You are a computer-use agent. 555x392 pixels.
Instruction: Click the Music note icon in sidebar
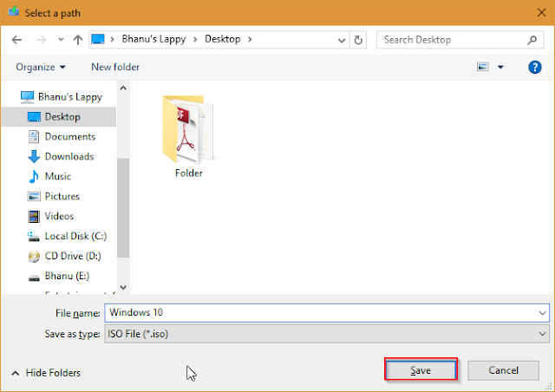click(x=34, y=176)
